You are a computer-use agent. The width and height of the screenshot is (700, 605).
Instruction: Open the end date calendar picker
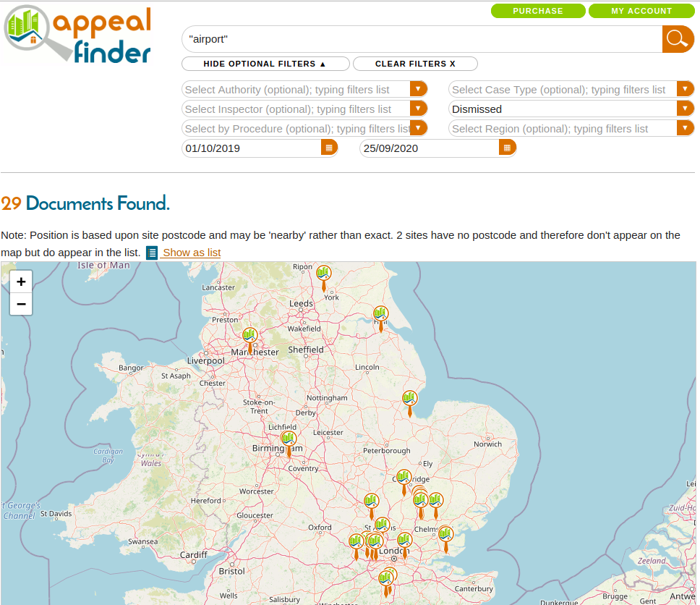(x=507, y=148)
